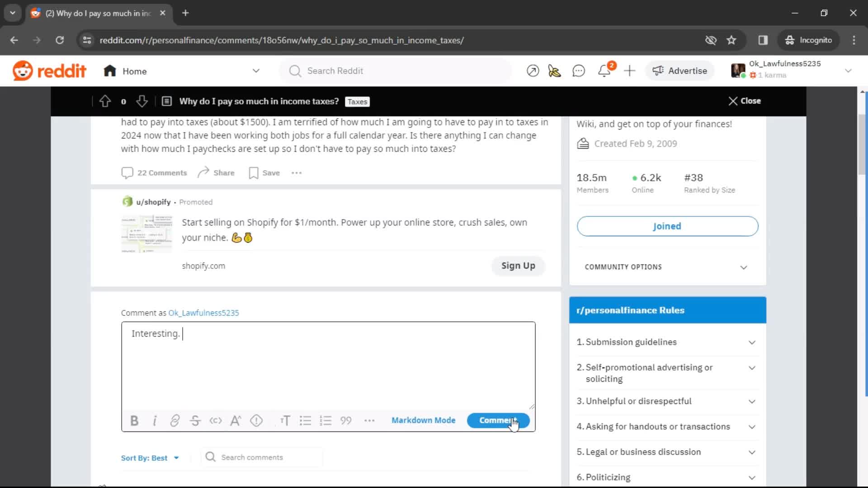Click the Community Options expander
This screenshot has width=868, height=488.
[x=745, y=267]
